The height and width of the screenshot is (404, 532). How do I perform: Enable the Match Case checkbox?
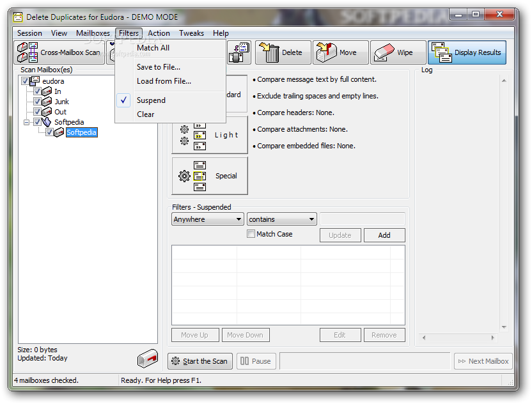pyautogui.click(x=251, y=234)
